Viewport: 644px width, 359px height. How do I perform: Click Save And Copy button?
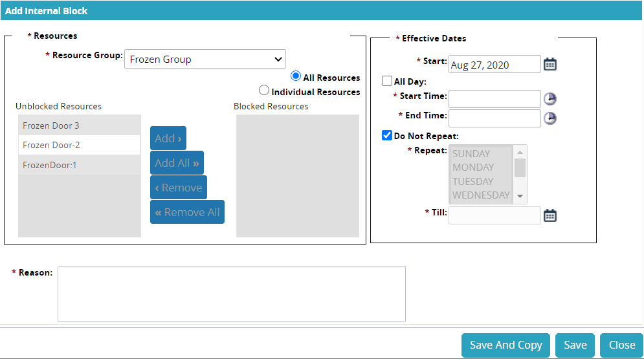coord(505,345)
